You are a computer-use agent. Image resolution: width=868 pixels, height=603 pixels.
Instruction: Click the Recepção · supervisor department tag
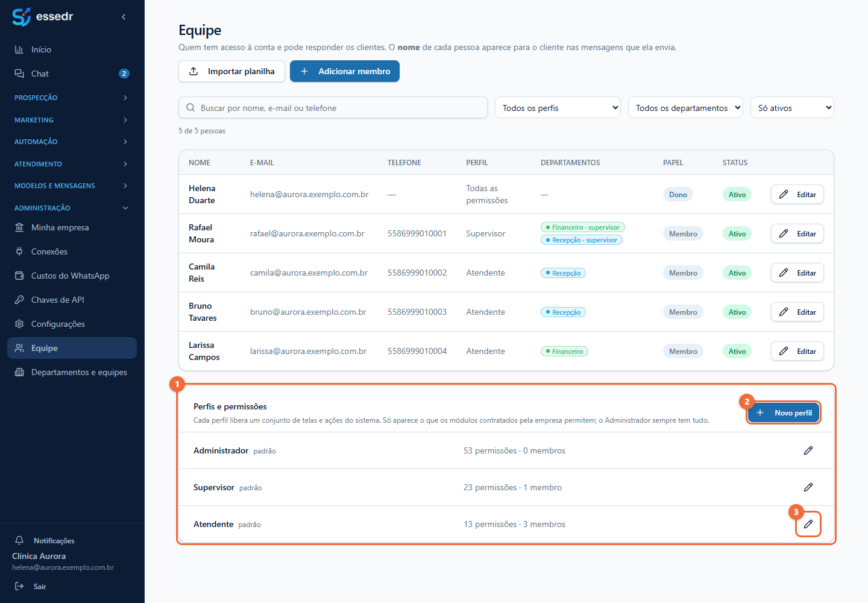(x=582, y=240)
